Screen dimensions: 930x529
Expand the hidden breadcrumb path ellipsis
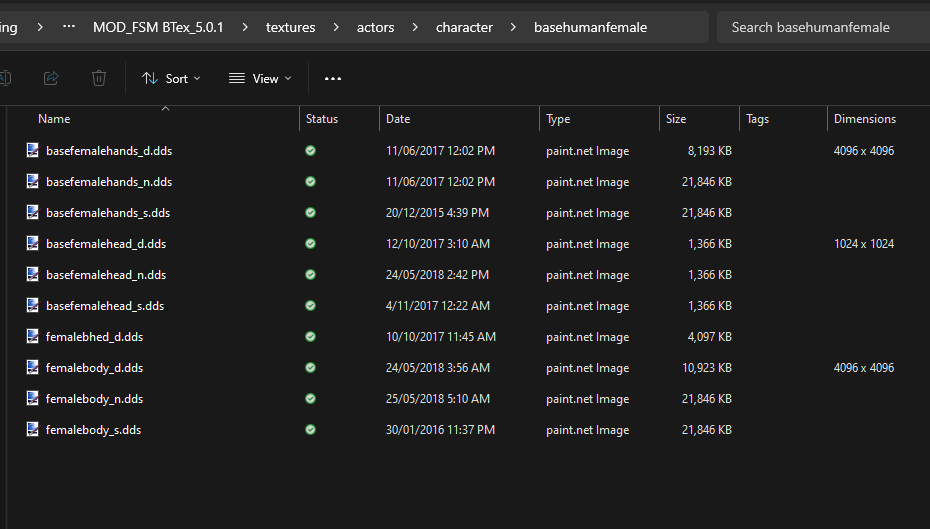tap(69, 27)
